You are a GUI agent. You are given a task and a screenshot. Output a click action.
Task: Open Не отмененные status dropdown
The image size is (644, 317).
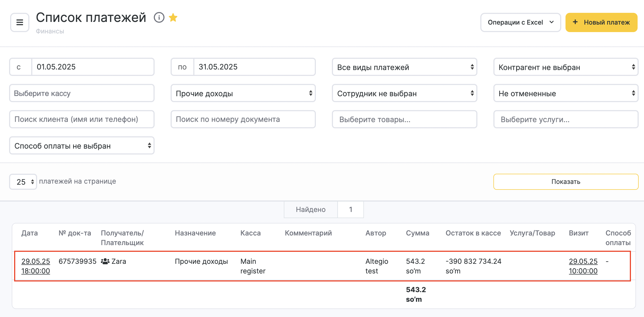566,93
